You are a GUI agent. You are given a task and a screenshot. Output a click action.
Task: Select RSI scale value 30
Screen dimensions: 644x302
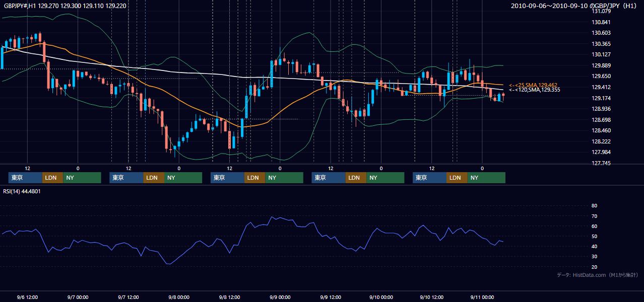594,257
